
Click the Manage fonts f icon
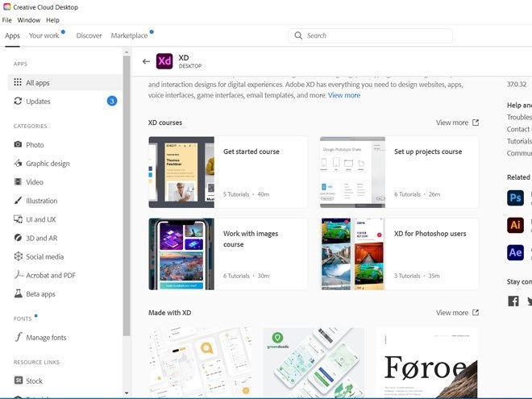click(x=19, y=337)
